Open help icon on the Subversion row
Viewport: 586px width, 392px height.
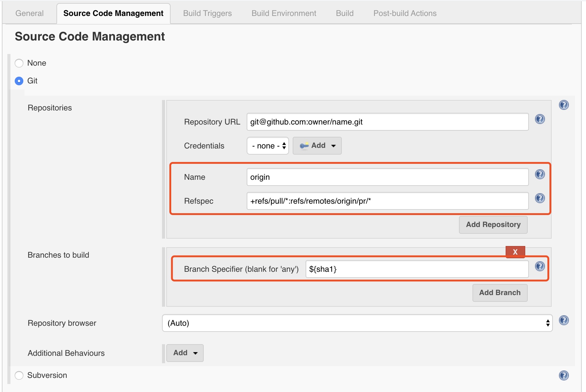[564, 375]
